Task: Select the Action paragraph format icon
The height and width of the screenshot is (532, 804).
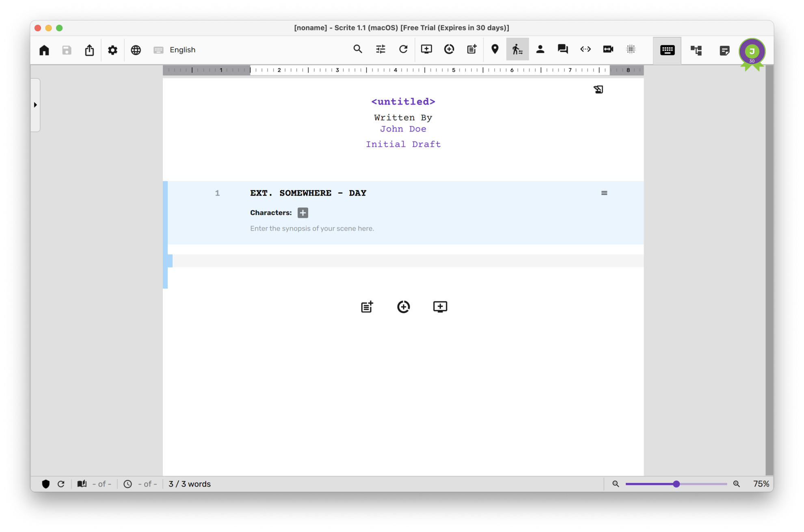Action: click(517, 50)
